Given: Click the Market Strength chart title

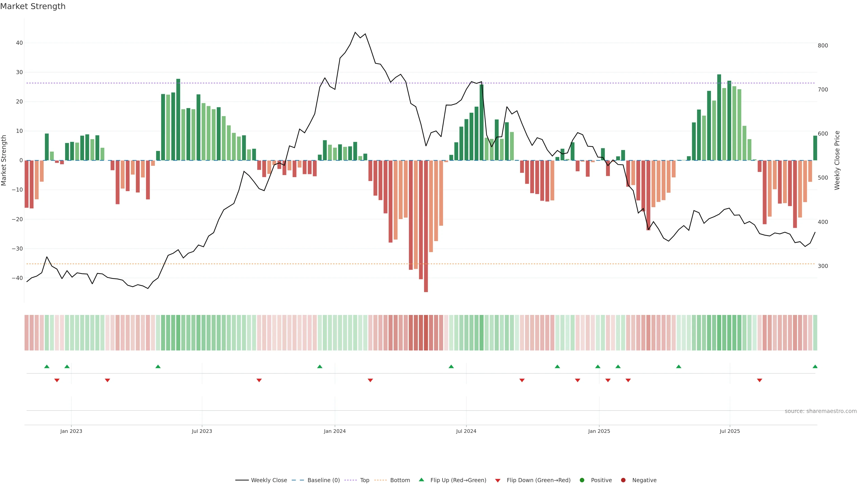Looking at the screenshot, I should [x=33, y=6].
